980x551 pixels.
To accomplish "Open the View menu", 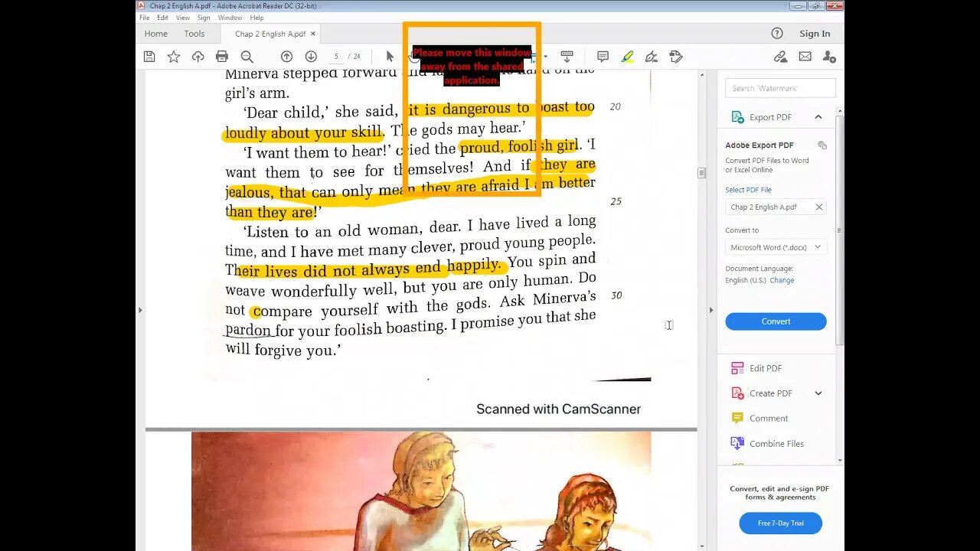I will pos(182,18).
